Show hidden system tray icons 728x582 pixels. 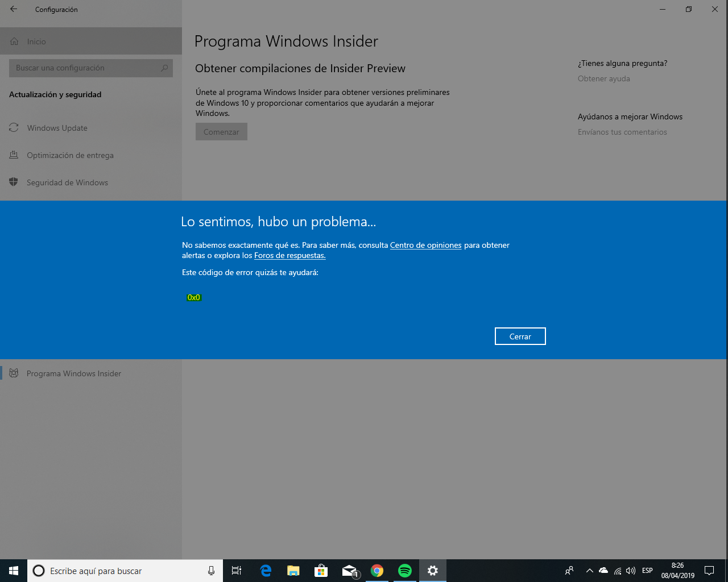(589, 571)
